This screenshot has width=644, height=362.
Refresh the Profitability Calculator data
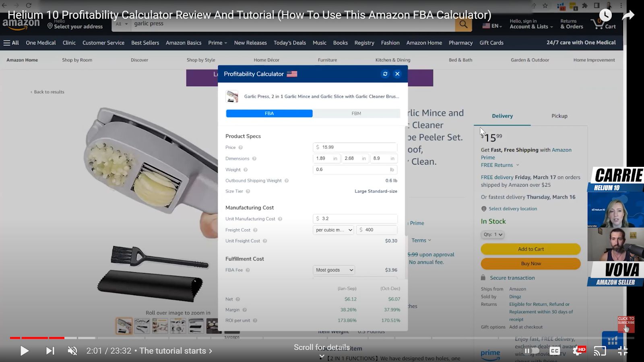pyautogui.click(x=385, y=74)
